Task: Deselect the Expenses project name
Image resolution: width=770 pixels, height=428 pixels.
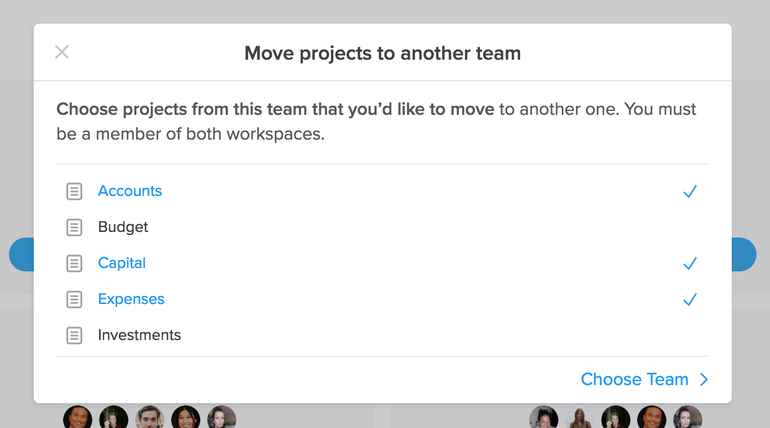Action: click(x=131, y=299)
